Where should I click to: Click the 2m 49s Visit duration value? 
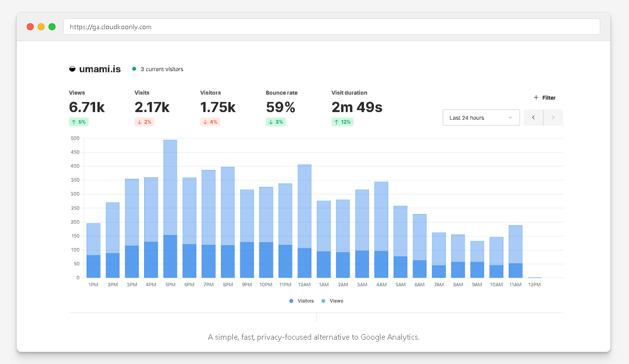(x=357, y=107)
